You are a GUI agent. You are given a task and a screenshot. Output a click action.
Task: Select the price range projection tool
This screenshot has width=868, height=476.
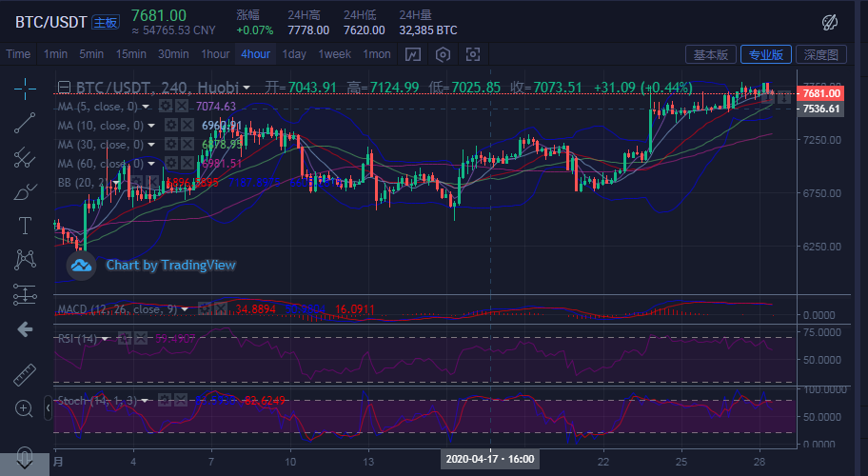(x=25, y=294)
